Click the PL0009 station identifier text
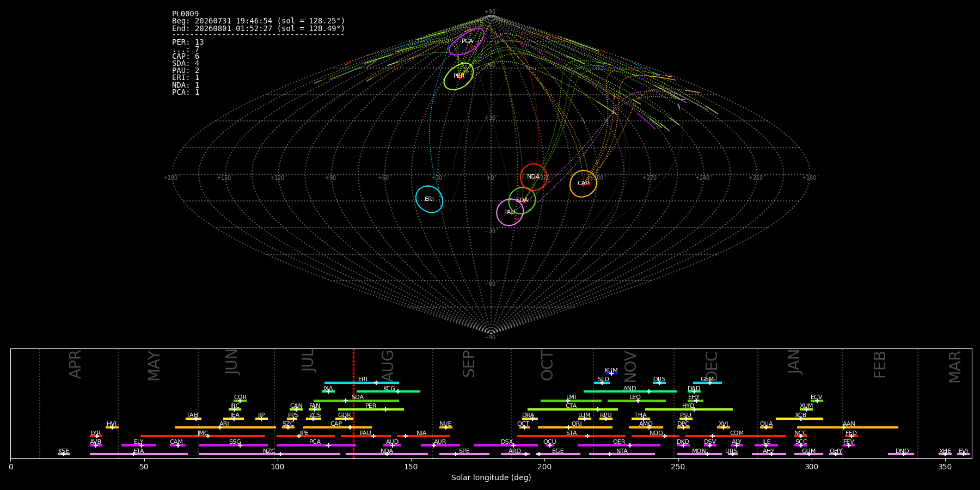 tap(185, 14)
